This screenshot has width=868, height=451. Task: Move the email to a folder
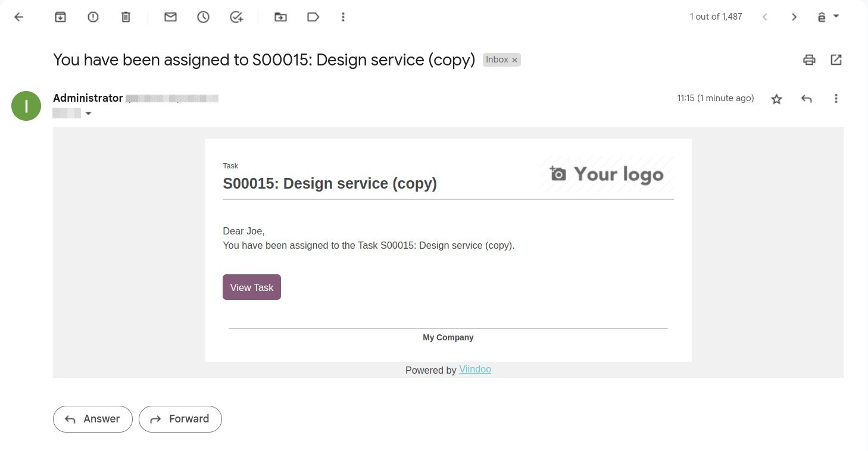tap(280, 17)
